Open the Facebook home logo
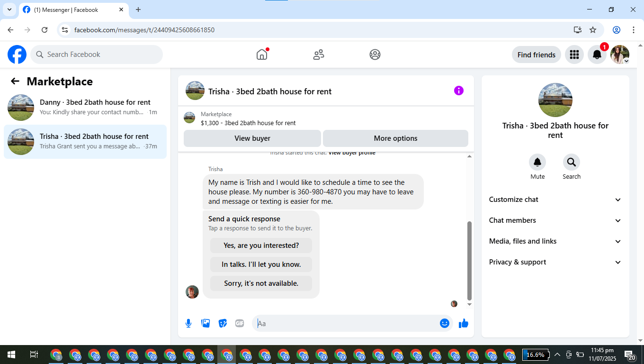 [17, 55]
